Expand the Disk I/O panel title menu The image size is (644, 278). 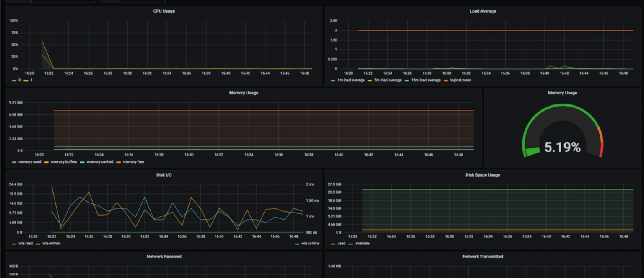pyautogui.click(x=164, y=175)
